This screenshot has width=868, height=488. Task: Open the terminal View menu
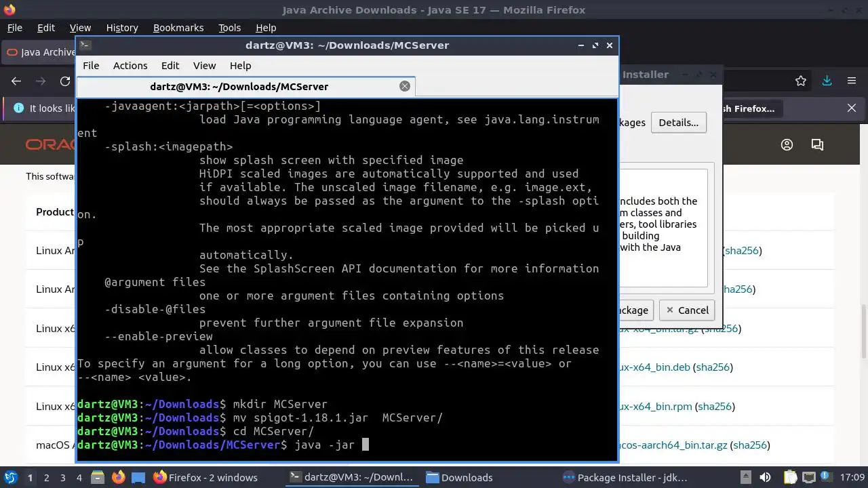[x=204, y=66]
